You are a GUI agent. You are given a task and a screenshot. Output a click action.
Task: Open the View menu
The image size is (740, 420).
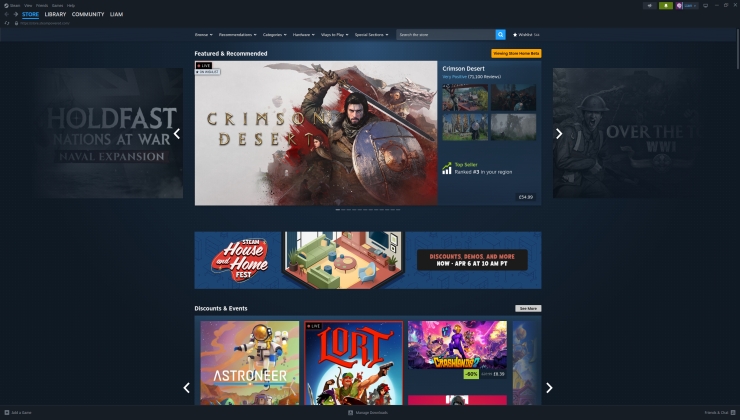click(x=28, y=6)
